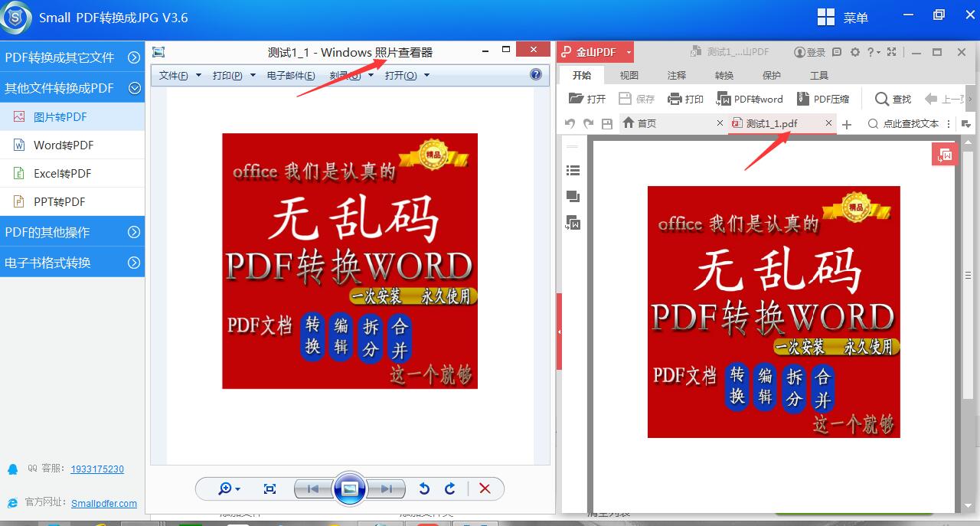Viewport: 980px width, 526px height.
Task: Click the image preview in Photo Viewer
Action: (350, 261)
